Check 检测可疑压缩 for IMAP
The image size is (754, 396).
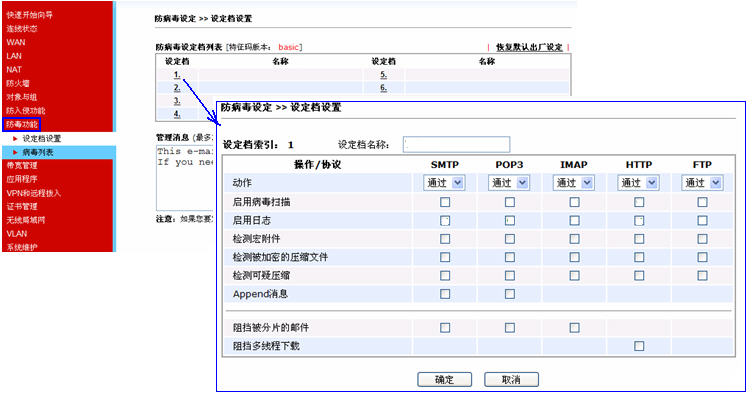pyautogui.click(x=574, y=276)
